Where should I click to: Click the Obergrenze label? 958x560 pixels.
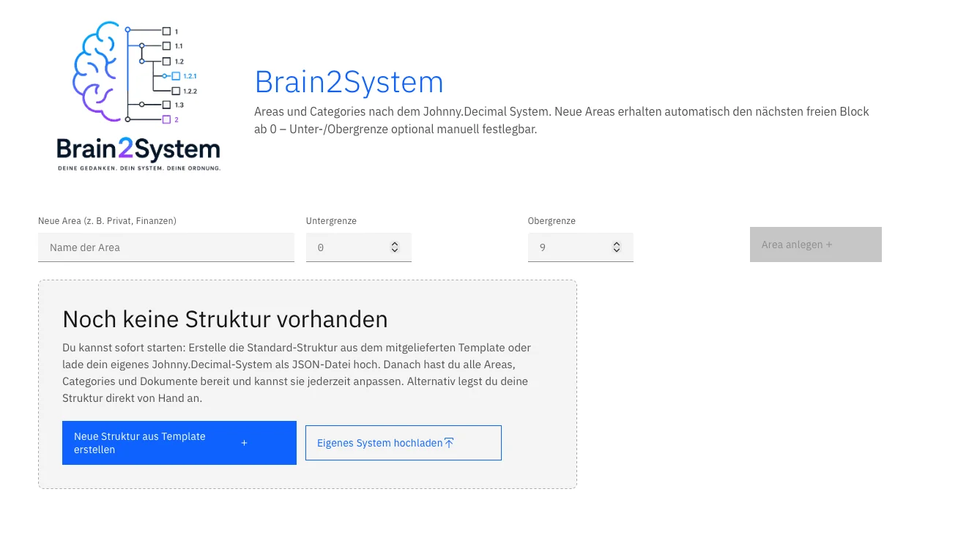[552, 220]
